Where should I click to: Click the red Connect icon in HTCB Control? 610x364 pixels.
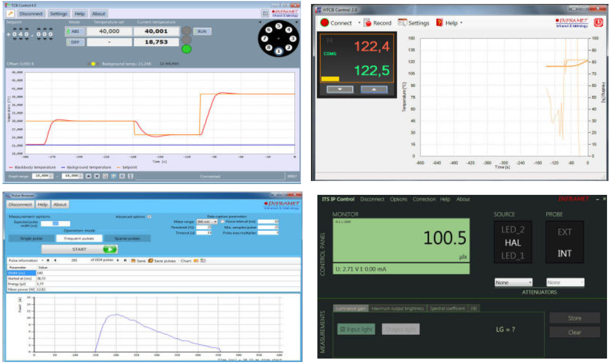point(324,23)
